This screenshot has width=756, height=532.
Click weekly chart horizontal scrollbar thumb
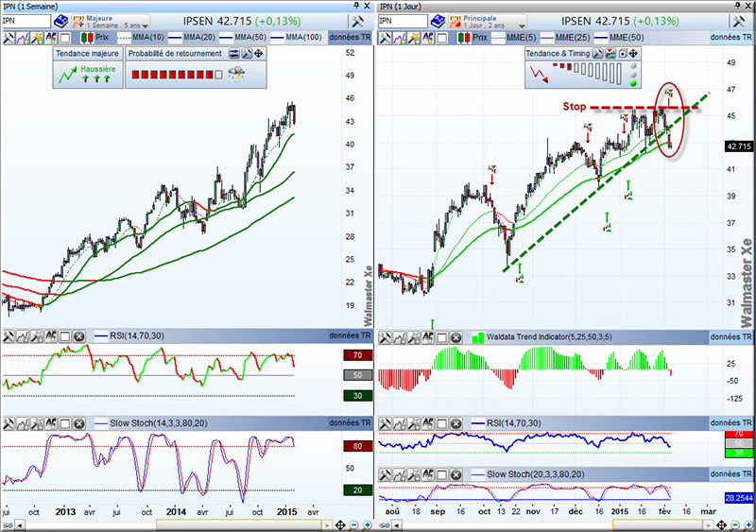[239, 525]
